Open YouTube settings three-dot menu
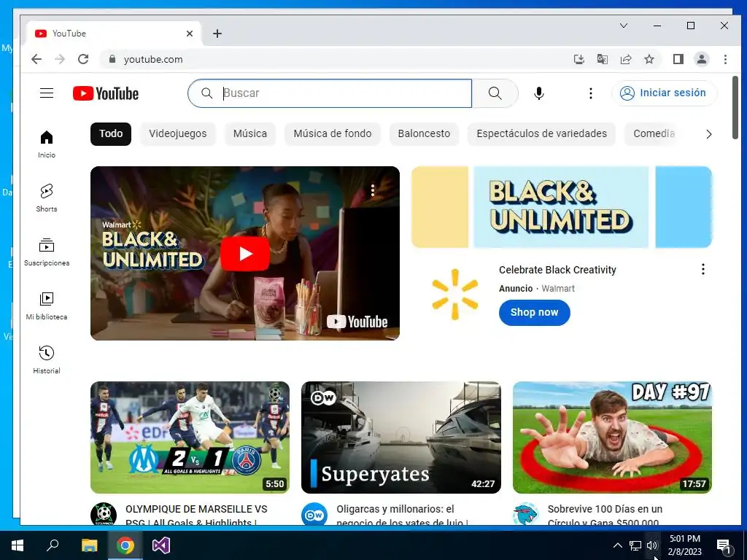The image size is (747, 560). click(591, 93)
